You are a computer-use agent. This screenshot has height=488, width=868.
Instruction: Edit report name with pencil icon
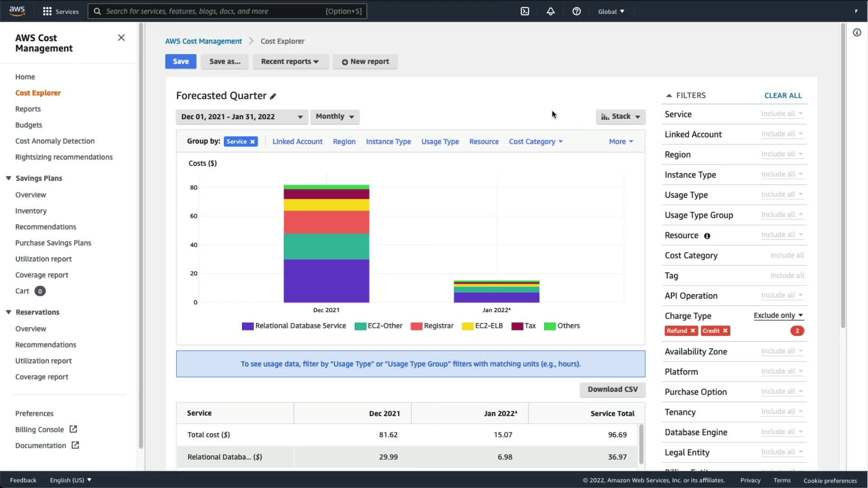click(x=273, y=96)
